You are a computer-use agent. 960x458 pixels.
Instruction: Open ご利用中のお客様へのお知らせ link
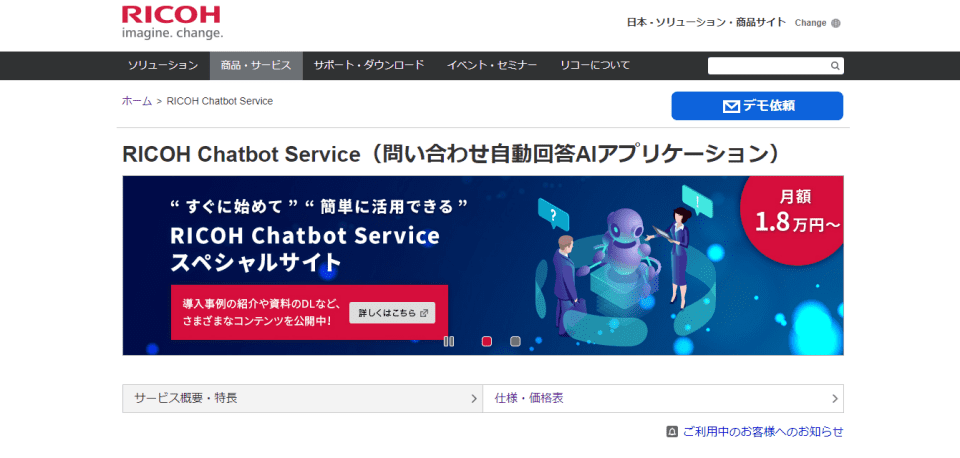[x=763, y=432]
